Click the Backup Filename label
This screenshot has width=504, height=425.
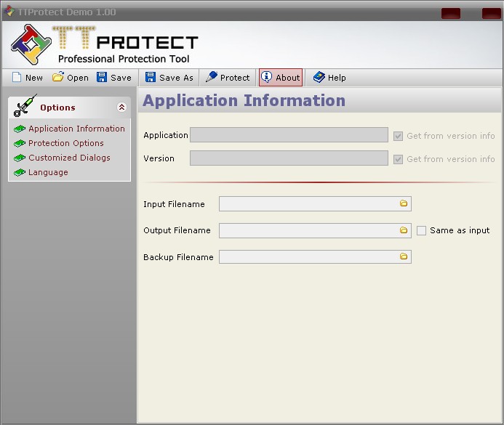pyautogui.click(x=178, y=257)
